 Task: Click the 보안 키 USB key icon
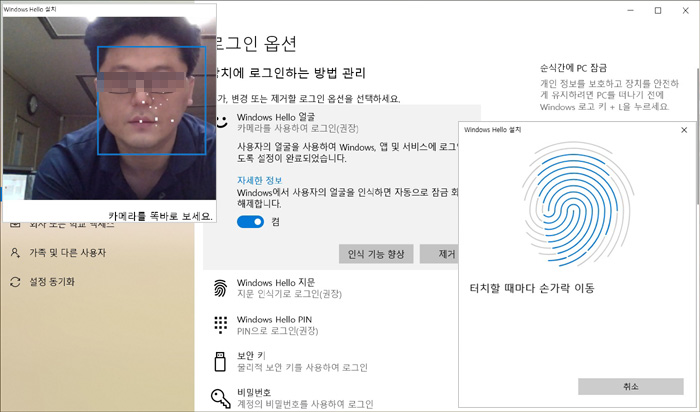[x=220, y=361]
